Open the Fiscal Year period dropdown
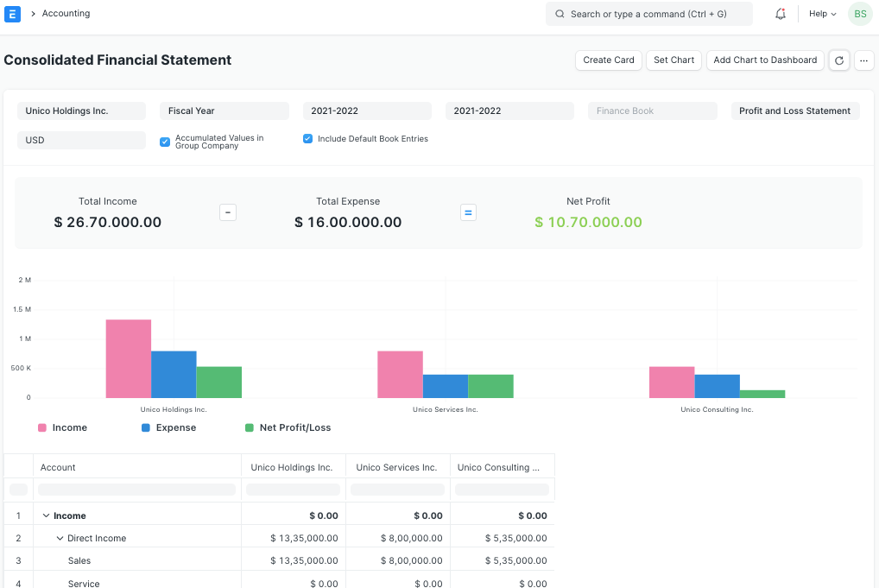 [x=224, y=111]
